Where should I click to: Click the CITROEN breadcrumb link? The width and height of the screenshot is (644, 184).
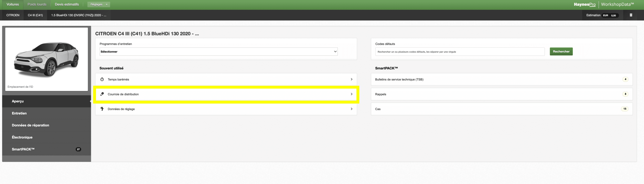point(13,15)
